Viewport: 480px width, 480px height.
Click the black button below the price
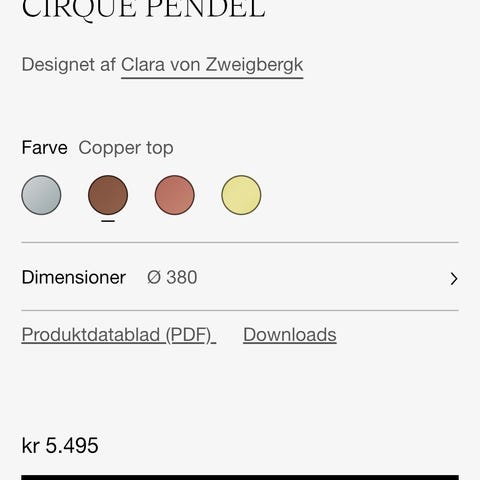point(240,478)
